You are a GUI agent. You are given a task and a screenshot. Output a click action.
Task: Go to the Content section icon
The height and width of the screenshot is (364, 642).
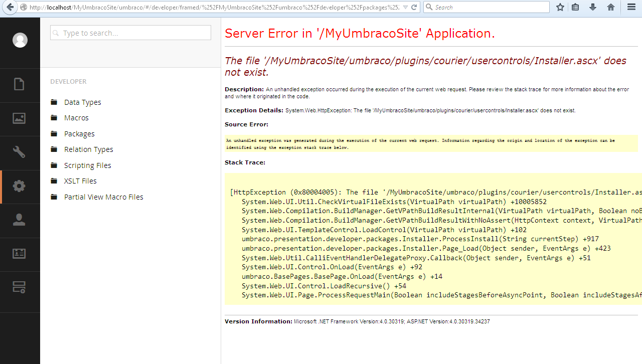coord(19,84)
